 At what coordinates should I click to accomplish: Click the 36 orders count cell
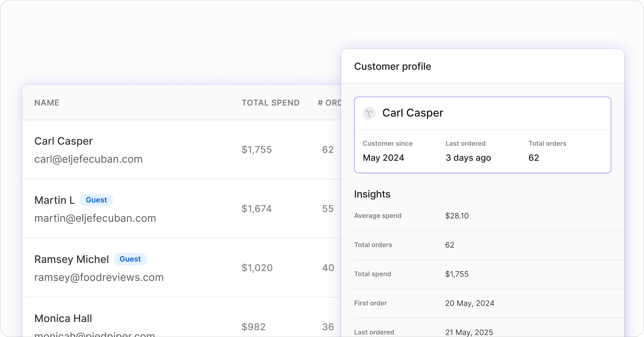(328, 327)
